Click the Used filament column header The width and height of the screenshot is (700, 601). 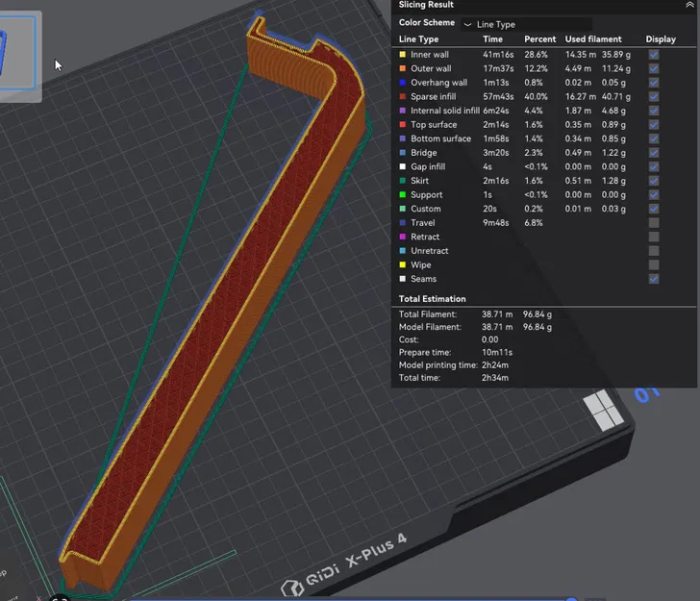coord(593,39)
